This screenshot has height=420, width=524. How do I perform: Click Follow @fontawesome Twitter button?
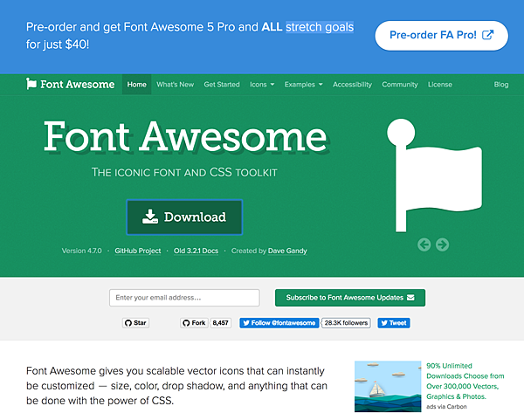click(x=279, y=323)
